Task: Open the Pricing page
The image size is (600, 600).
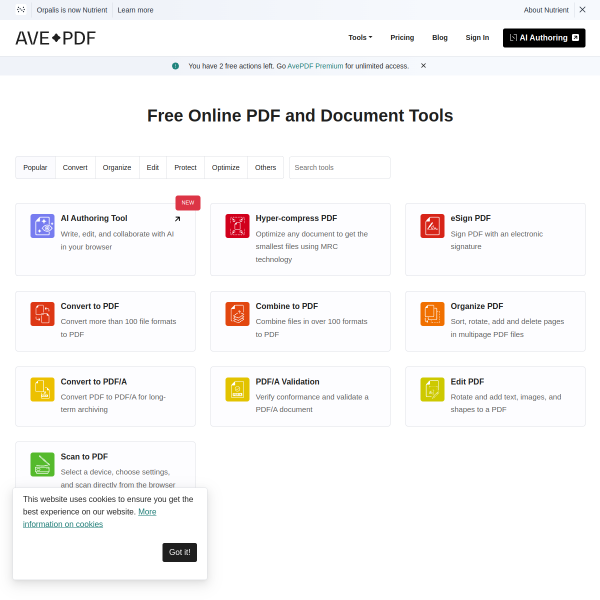Action: [x=402, y=38]
